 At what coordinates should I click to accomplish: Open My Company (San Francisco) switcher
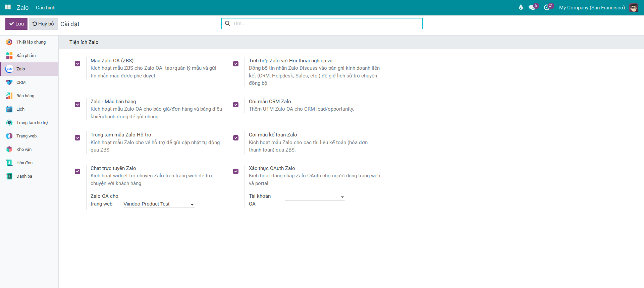click(x=592, y=7)
